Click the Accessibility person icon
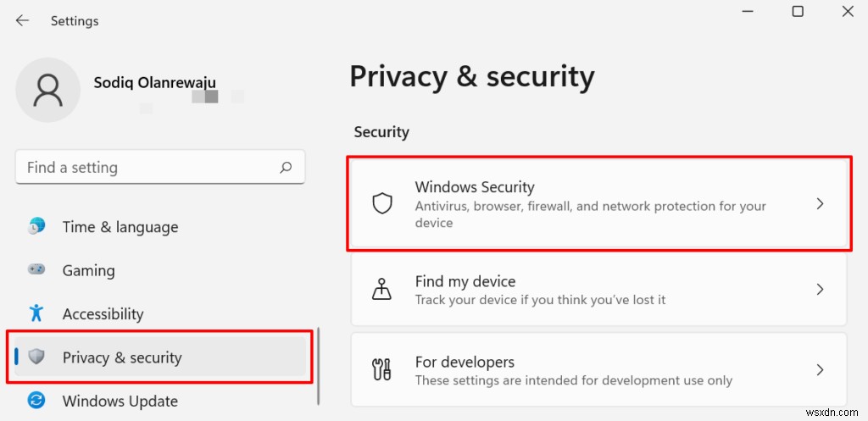This screenshot has width=868, height=421. (36, 313)
